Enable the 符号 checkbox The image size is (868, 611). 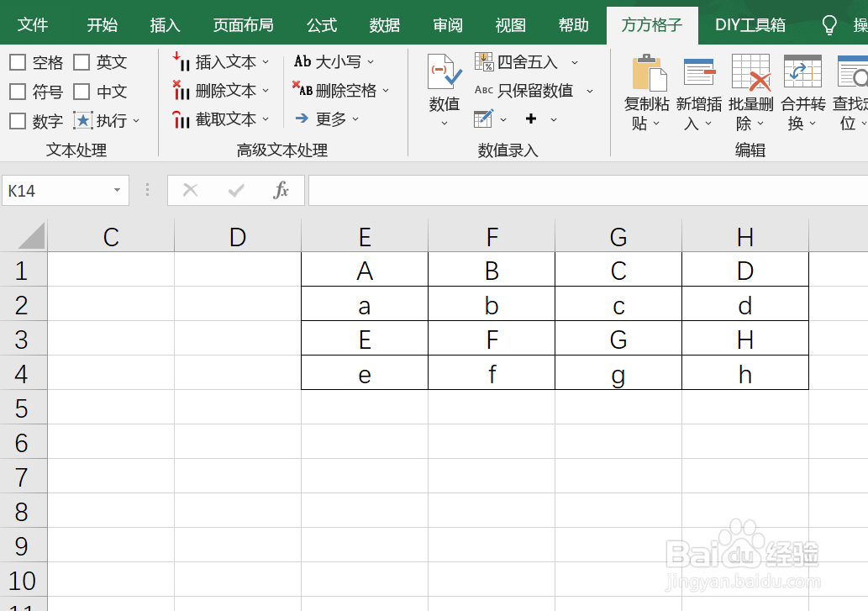[x=18, y=92]
